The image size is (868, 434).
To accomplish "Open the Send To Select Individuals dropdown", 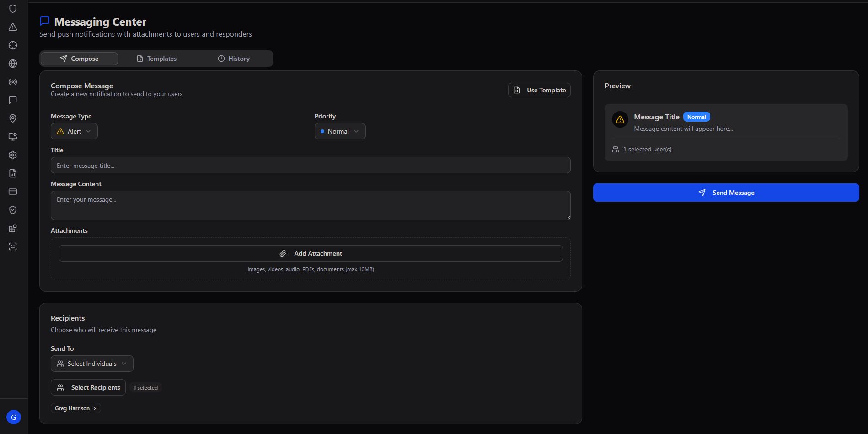I will pyautogui.click(x=92, y=364).
